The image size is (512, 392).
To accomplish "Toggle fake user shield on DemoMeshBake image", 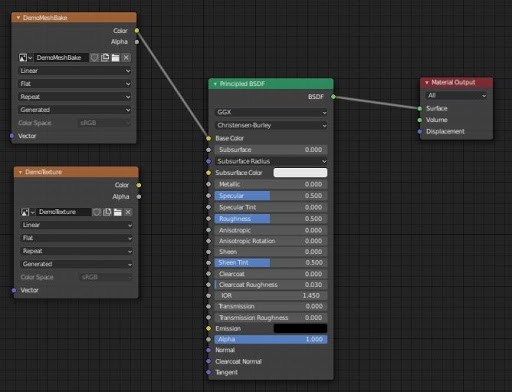I will 95,58.
